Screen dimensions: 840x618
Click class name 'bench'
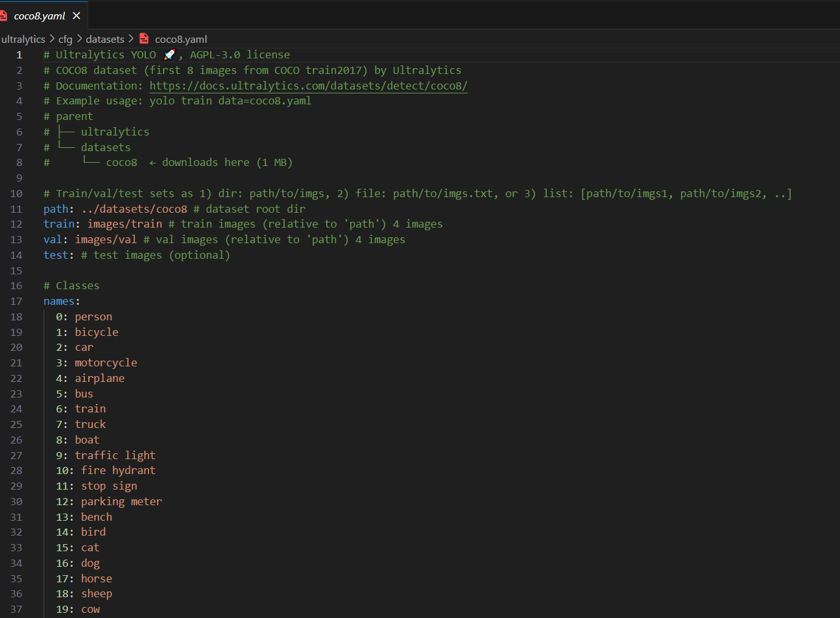coord(97,517)
